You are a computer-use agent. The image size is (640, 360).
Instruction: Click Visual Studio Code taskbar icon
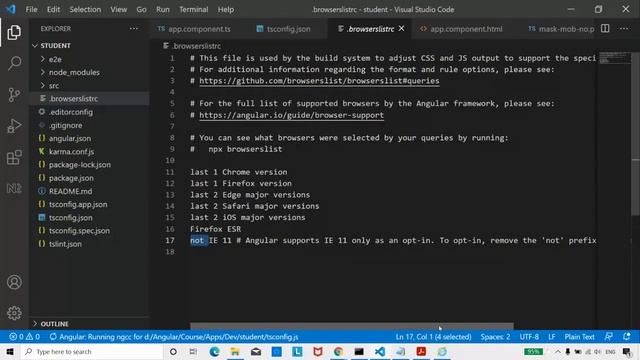(x=380, y=351)
